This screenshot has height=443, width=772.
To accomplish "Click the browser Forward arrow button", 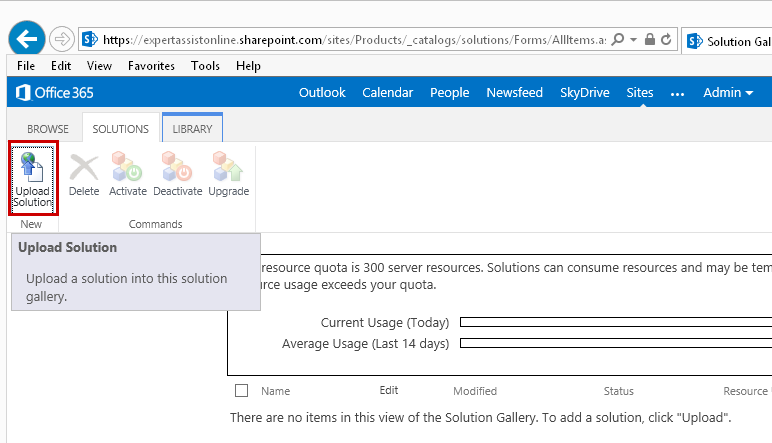I will pyautogui.click(x=62, y=40).
